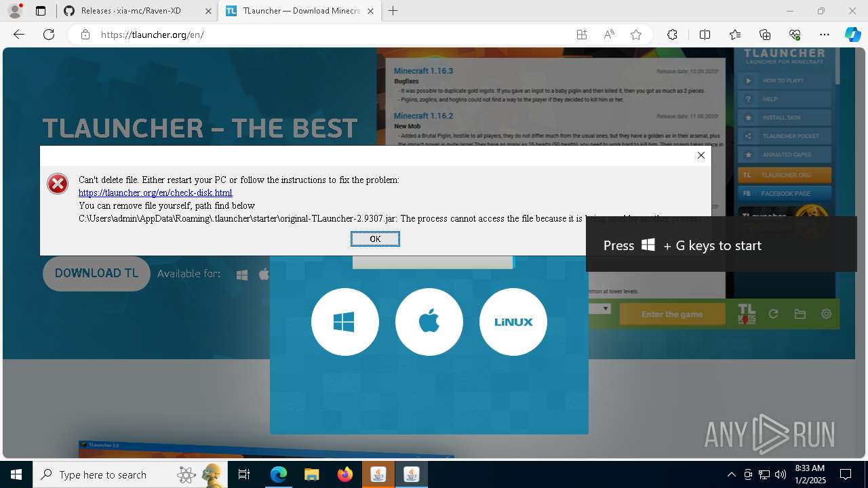Click the volume tray icon

click(x=781, y=474)
